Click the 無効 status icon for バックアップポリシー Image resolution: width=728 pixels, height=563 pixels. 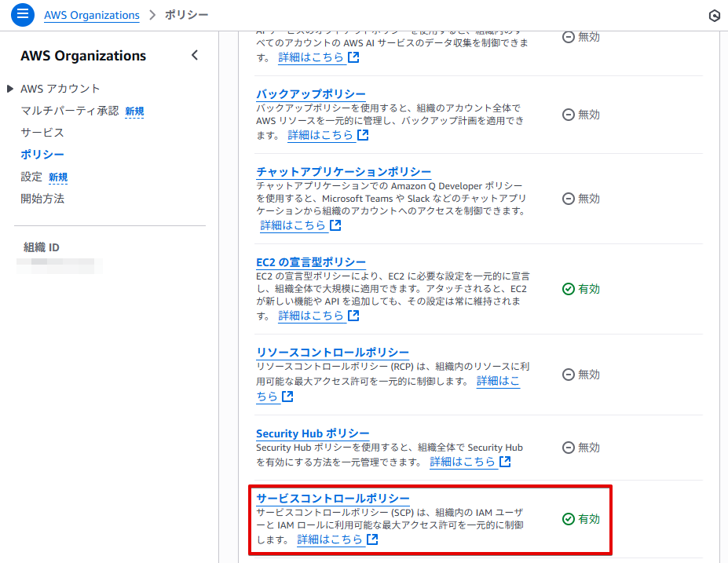[569, 115]
